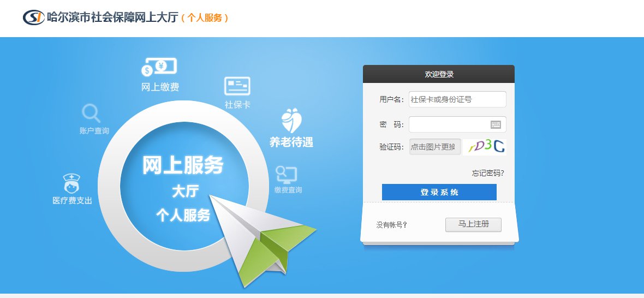644x298 pixels.
Task: Click the 登录系统 button
Action: point(439,192)
